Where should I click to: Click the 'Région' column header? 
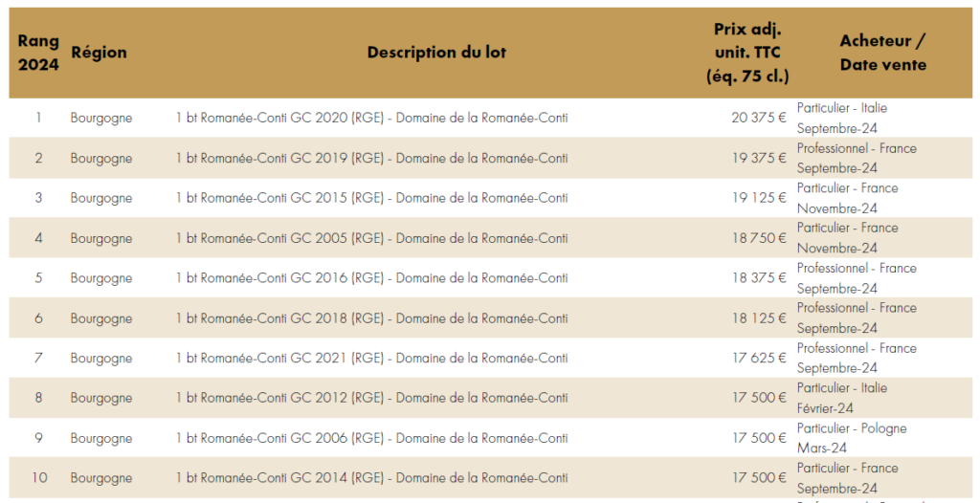[x=99, y=53]
